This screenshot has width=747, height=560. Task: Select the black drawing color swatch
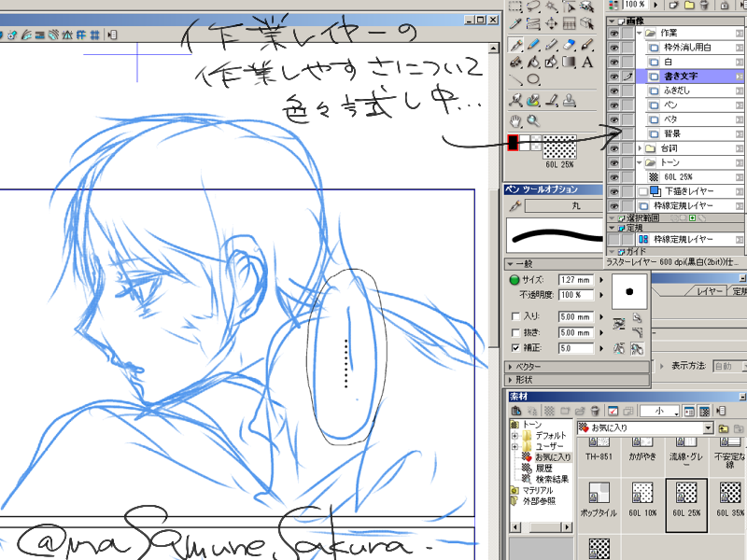pyautogui.click(x=513, y=142)
